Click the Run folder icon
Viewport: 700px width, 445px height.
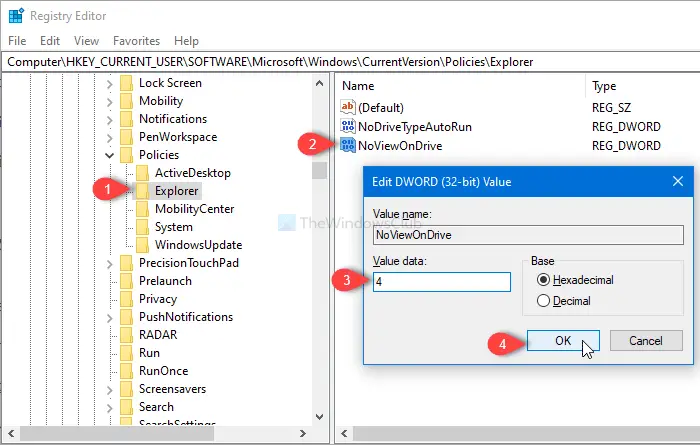[x=127, y=353]
